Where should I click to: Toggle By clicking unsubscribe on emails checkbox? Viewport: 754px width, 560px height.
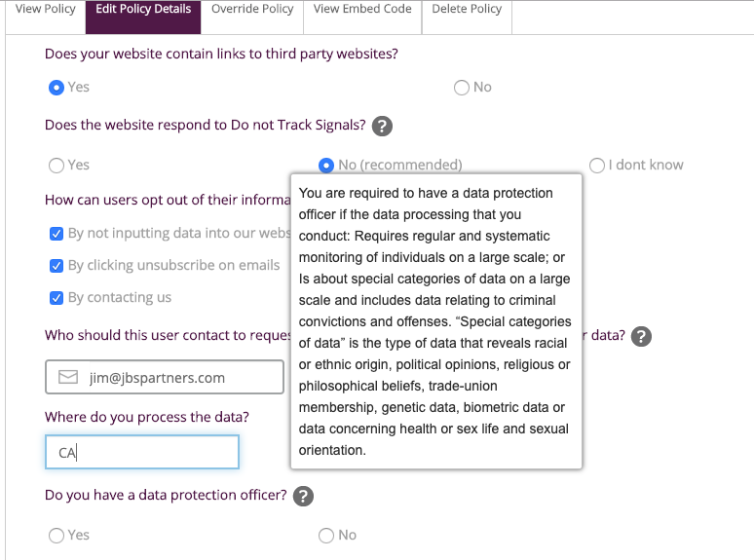point(57,266)
